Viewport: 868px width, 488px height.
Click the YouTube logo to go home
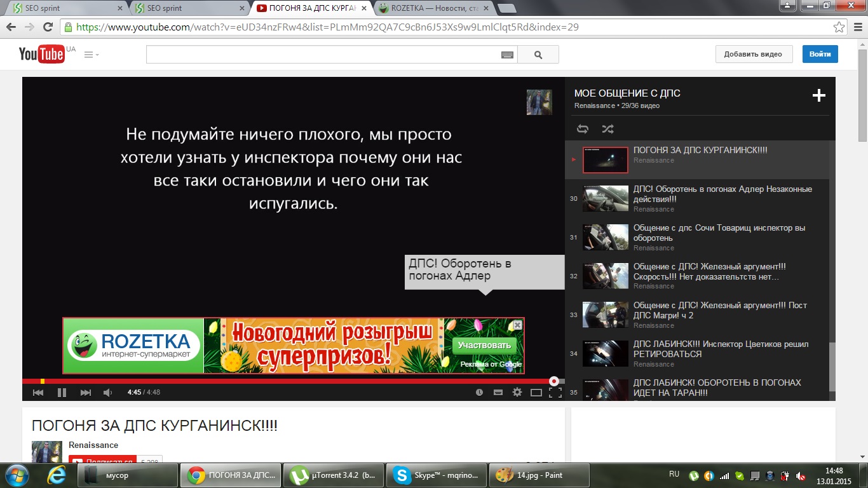pyautogui.click(x=42, y=54)
